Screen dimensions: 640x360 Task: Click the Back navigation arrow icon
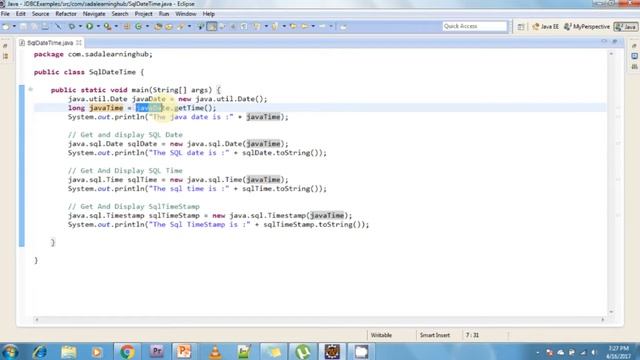[304, 27]
